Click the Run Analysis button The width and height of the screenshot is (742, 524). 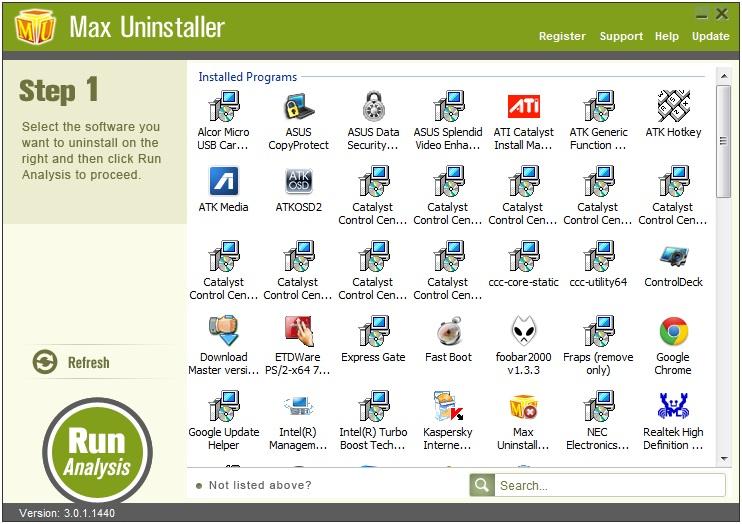click(97, 451)
